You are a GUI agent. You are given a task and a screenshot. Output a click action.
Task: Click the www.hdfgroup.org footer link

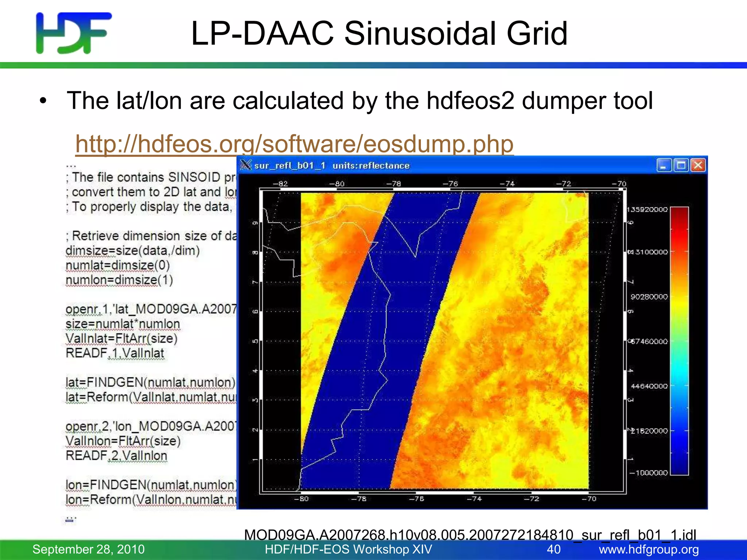[649, 549]
